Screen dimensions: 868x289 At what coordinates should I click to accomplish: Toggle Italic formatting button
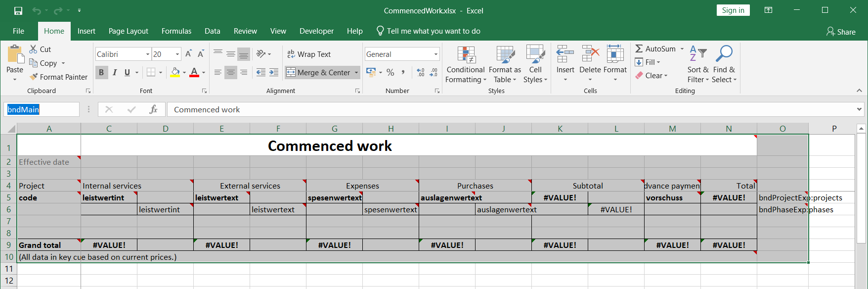pyautogui.click(x=115, y=72)
